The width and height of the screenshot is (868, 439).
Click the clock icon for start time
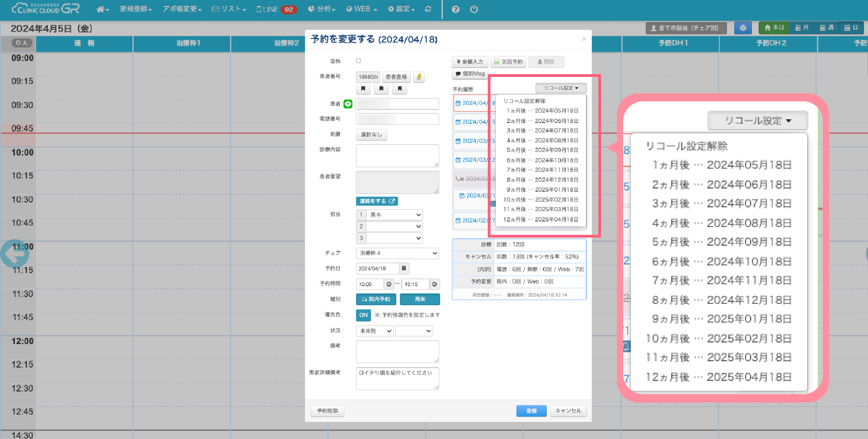coord(389,284)
